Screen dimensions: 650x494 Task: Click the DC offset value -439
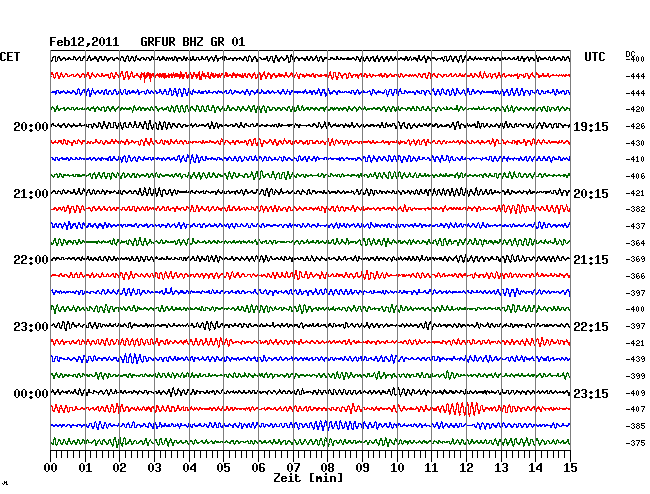point(635,359)
